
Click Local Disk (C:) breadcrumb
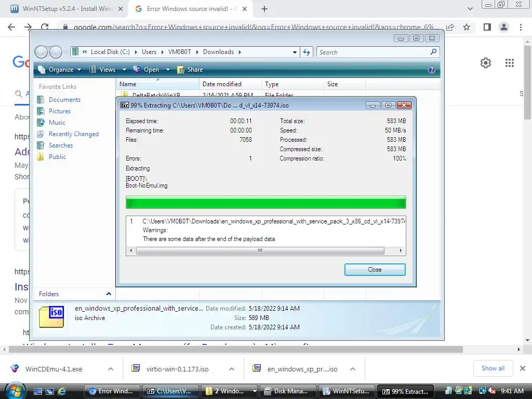tap(110, 52)
